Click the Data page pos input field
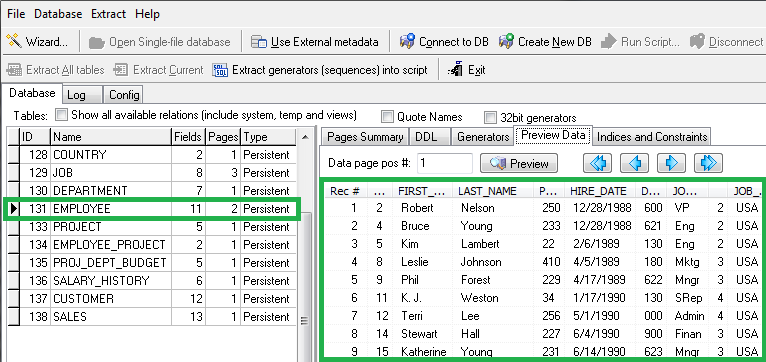The width and height of the screenshot is (766, 362). click(445, 163)
